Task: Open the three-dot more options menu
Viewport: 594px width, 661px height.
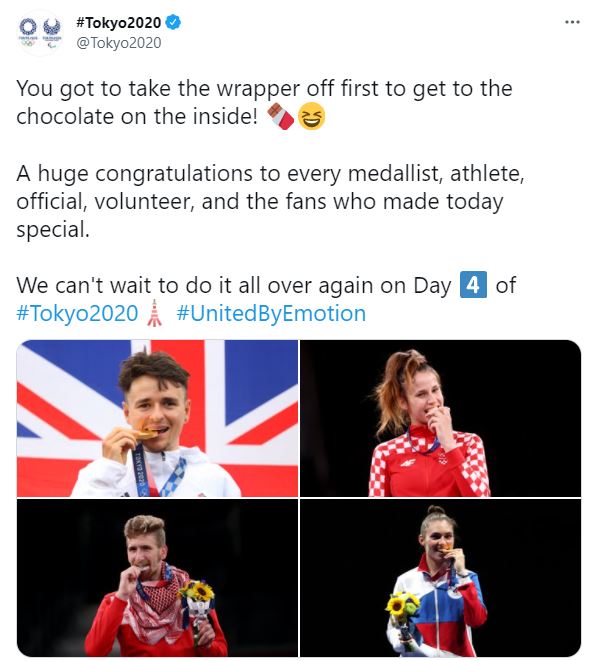Action: pyautogui.click(x=572, y=22)
